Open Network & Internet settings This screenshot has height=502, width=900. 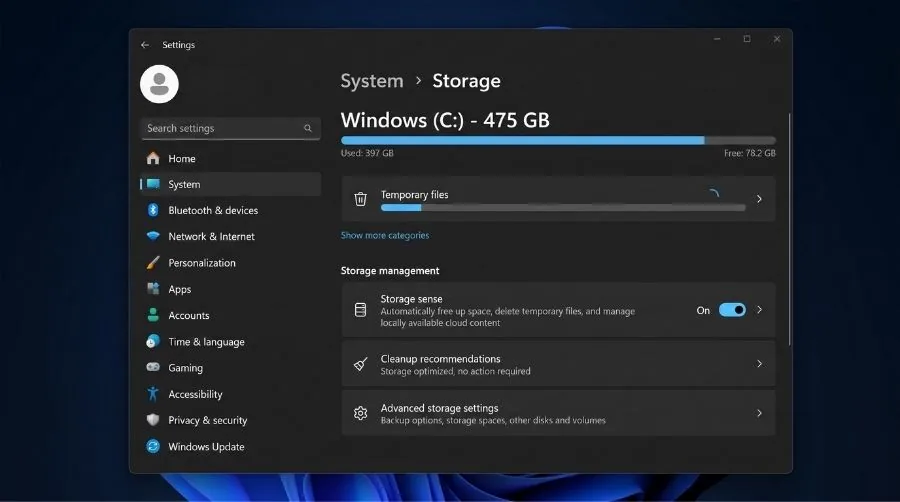(x=230, y=236)
